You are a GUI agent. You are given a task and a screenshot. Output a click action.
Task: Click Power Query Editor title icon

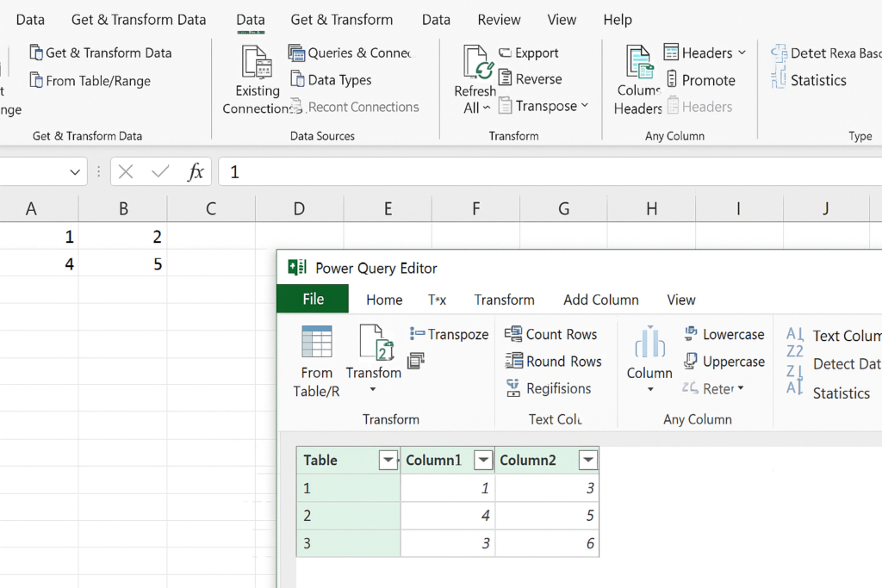click(x=297, y=268)
